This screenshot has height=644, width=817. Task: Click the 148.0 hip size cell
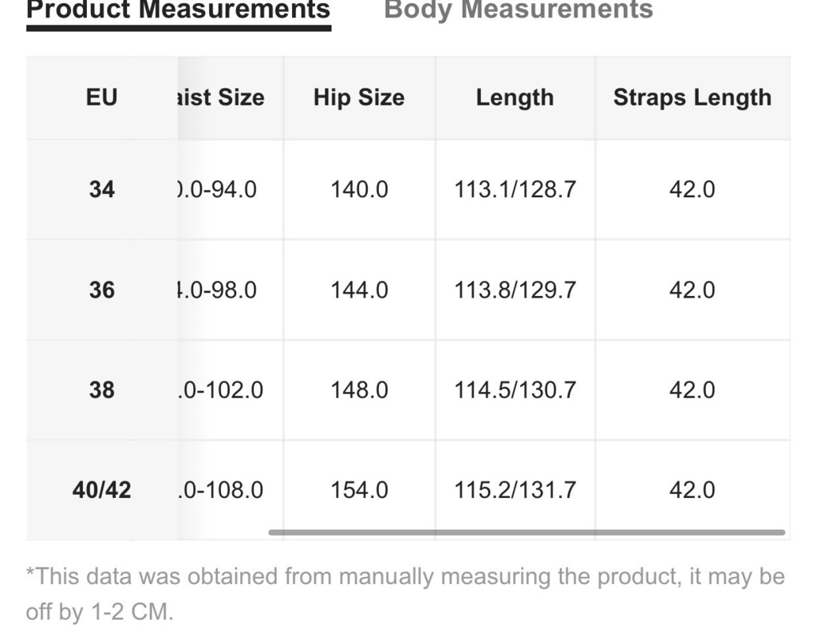[359, 389]
